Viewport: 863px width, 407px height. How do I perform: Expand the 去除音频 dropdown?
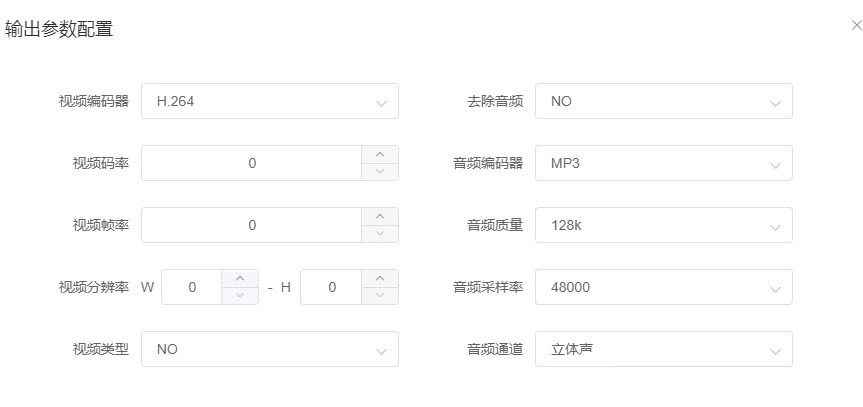(x=664, y=101)
